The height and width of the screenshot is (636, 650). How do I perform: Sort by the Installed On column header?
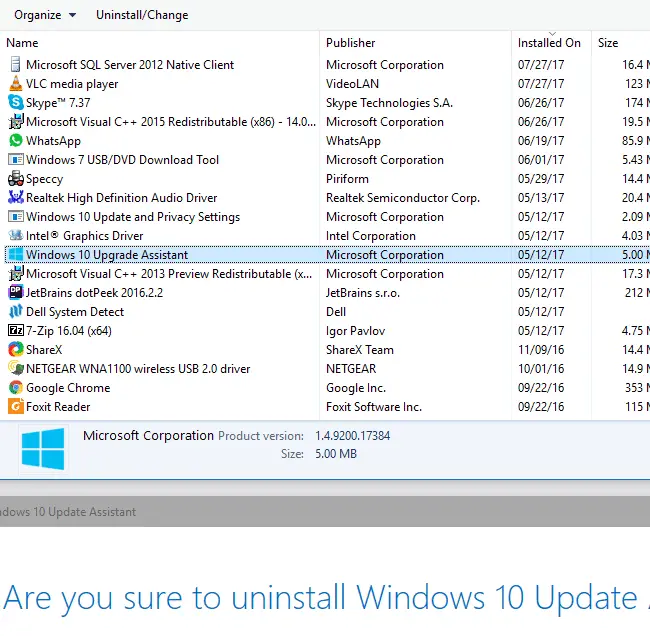pyautogui.click(x=549, y=43)
